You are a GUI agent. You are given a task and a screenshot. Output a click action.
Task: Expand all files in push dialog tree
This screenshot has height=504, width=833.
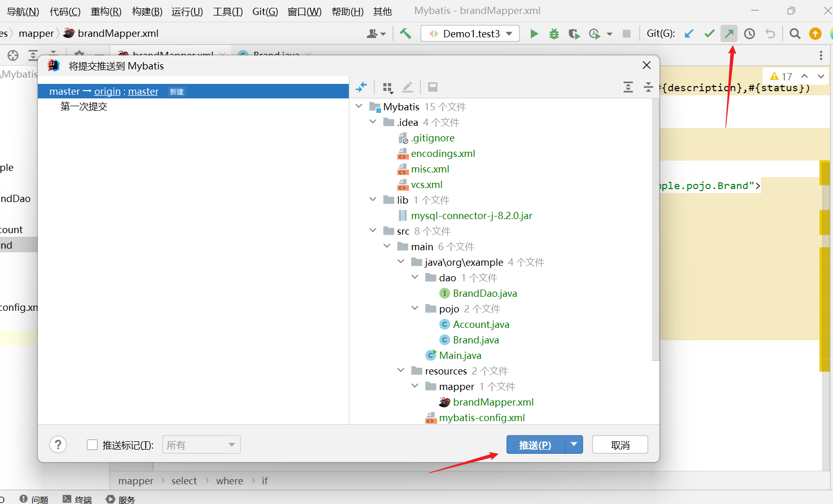click(x=628, y=87)
